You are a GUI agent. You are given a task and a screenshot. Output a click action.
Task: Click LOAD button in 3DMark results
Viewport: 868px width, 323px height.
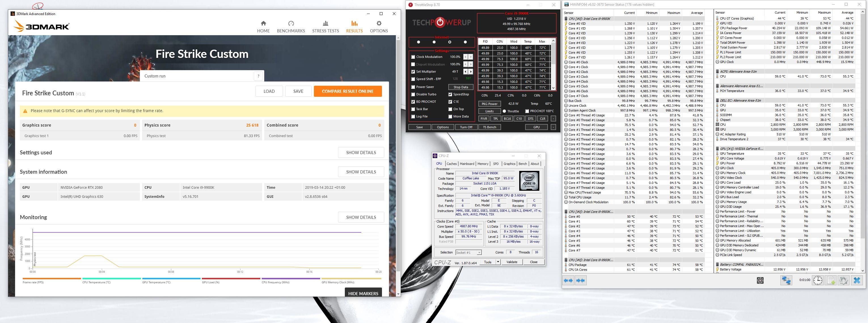(x=269, y=91)
